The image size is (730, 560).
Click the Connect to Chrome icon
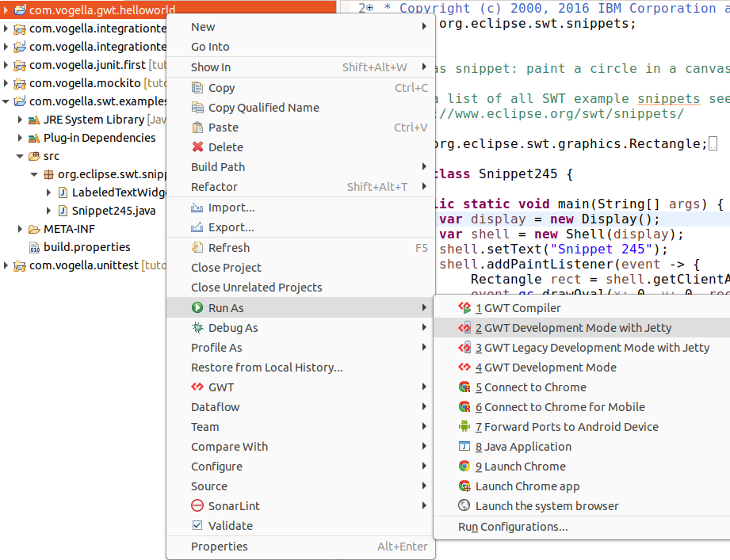tap(464, 387)
